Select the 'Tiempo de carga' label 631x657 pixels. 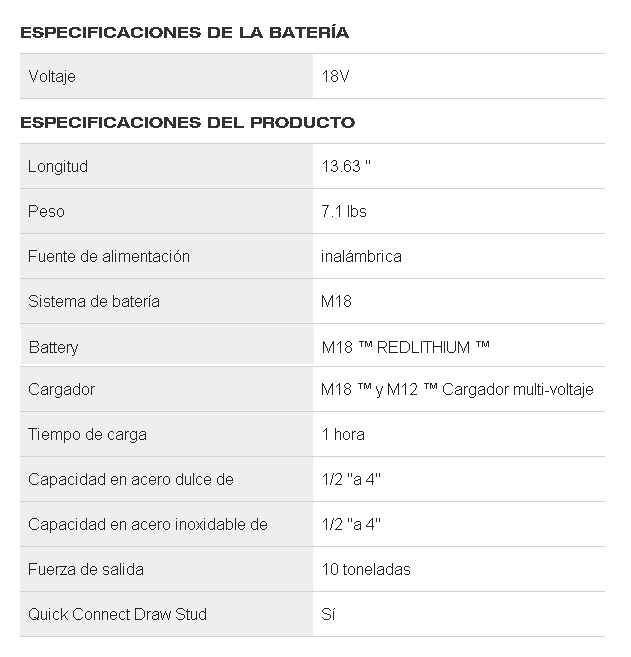tap(87, 434)
